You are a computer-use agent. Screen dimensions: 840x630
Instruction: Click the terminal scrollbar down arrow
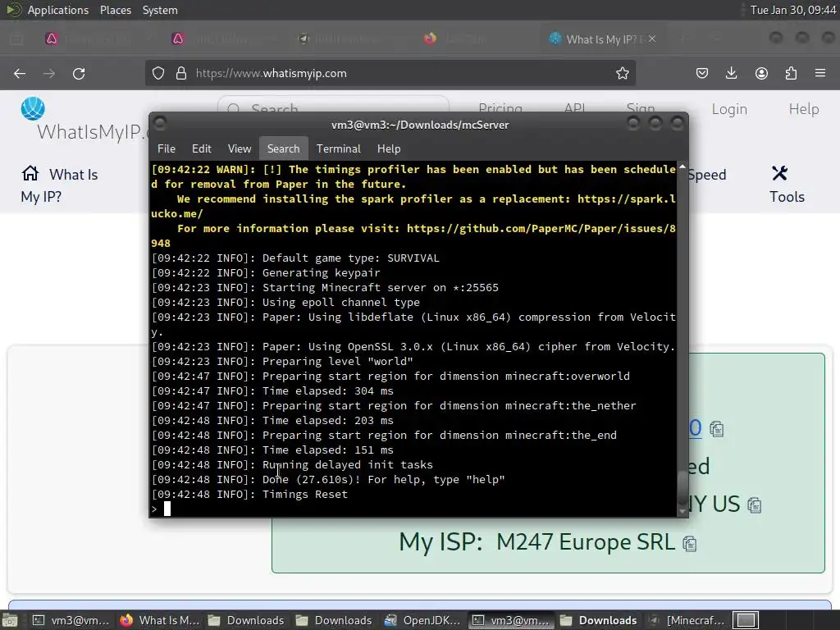pyautogui.click(x=682, y=511)
